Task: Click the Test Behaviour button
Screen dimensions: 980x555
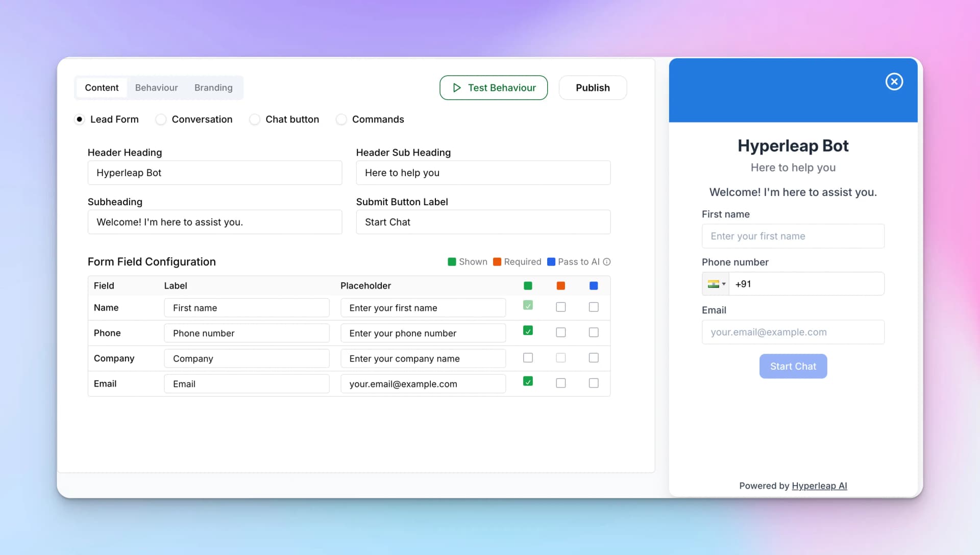Action: pyautogui.click(x=493, y=88)
